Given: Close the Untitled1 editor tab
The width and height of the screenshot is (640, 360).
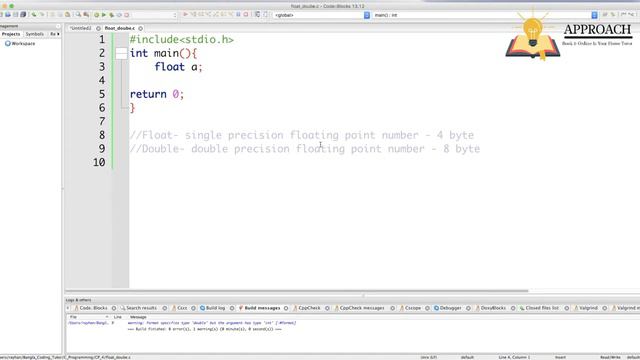Looking at the screenshot, I should (98, 28).
